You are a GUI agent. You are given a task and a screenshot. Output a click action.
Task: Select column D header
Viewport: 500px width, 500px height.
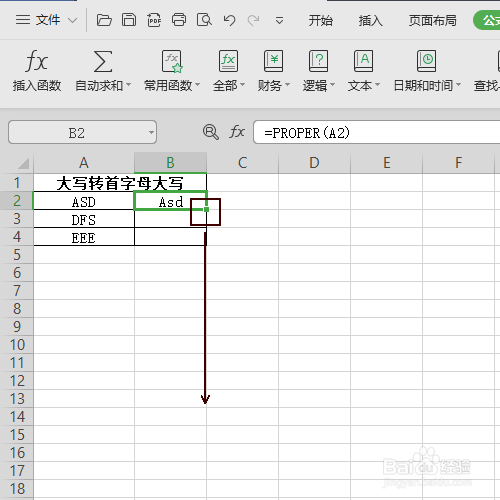coord(314,163)
